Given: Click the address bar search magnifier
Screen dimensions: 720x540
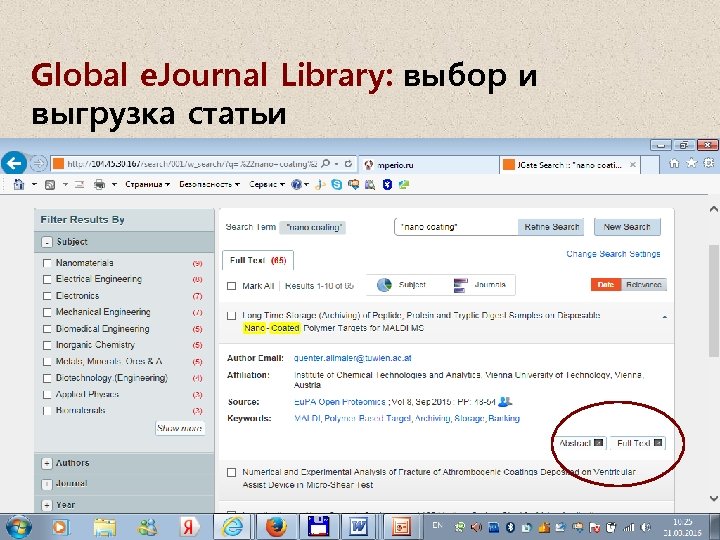Looking at the screenshot, I should (x=326, y=163).
